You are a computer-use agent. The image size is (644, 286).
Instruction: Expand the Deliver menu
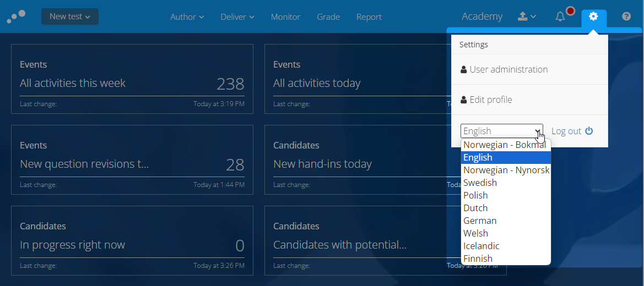tap(237, 17)
